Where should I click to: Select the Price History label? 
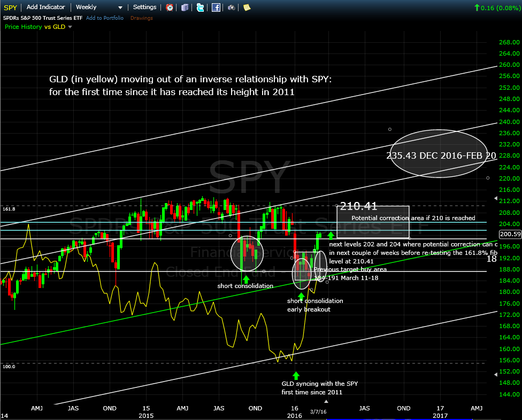(24, 27)
